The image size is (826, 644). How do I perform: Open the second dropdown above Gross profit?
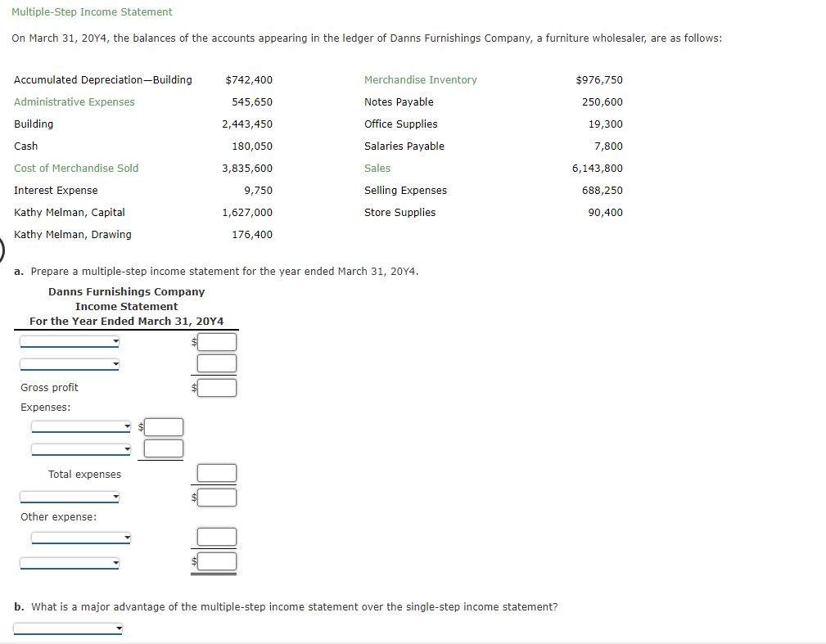(x=70, y=363)
